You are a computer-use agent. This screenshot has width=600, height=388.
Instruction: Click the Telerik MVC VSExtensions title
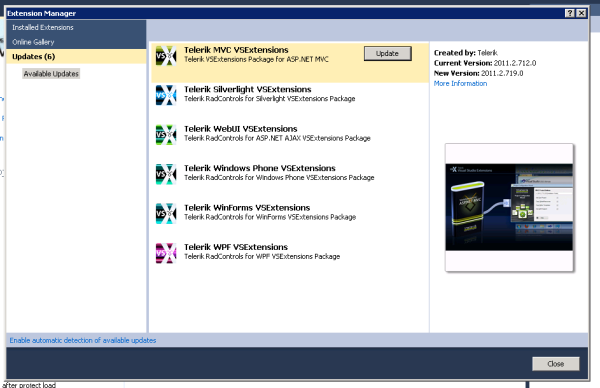(x=236, y=50)
